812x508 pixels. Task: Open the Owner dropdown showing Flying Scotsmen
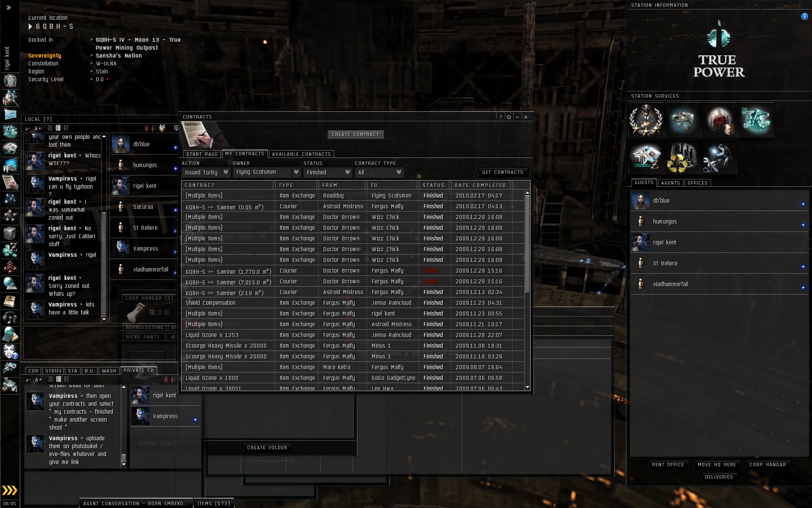click(x=266, y=172)
